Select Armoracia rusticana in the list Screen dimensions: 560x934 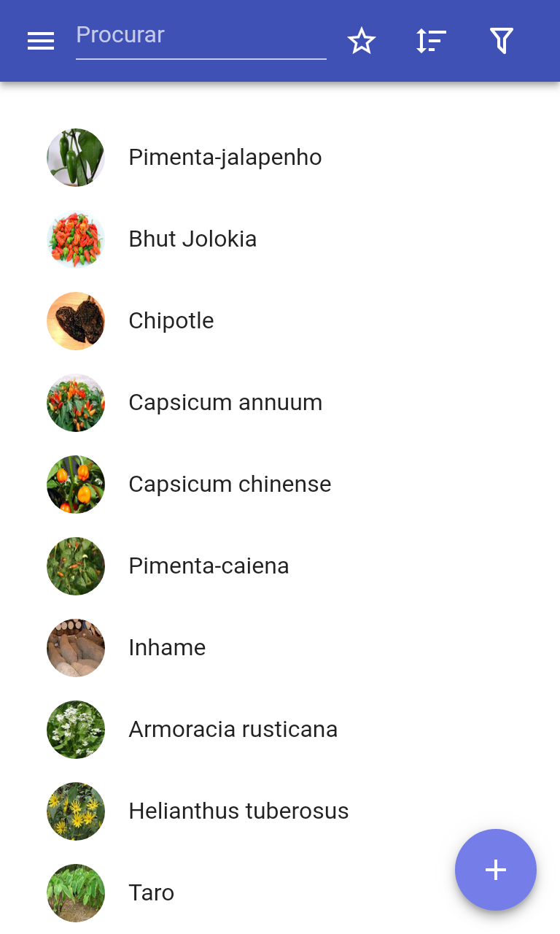tap(233, 730)
